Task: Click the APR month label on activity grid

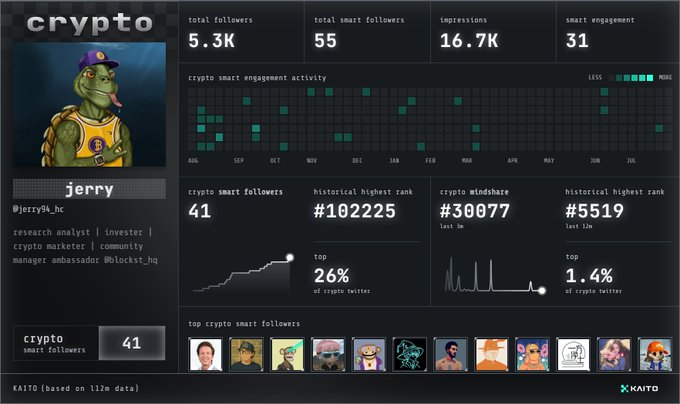Action: click(x=513, y=160)
